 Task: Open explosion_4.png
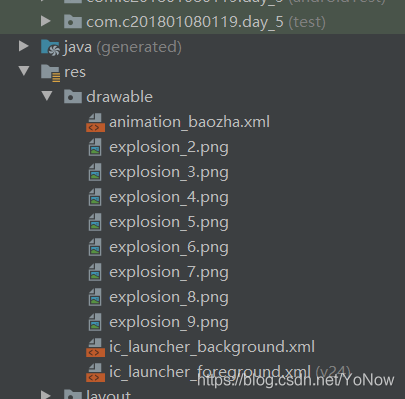tap(169, 198)
